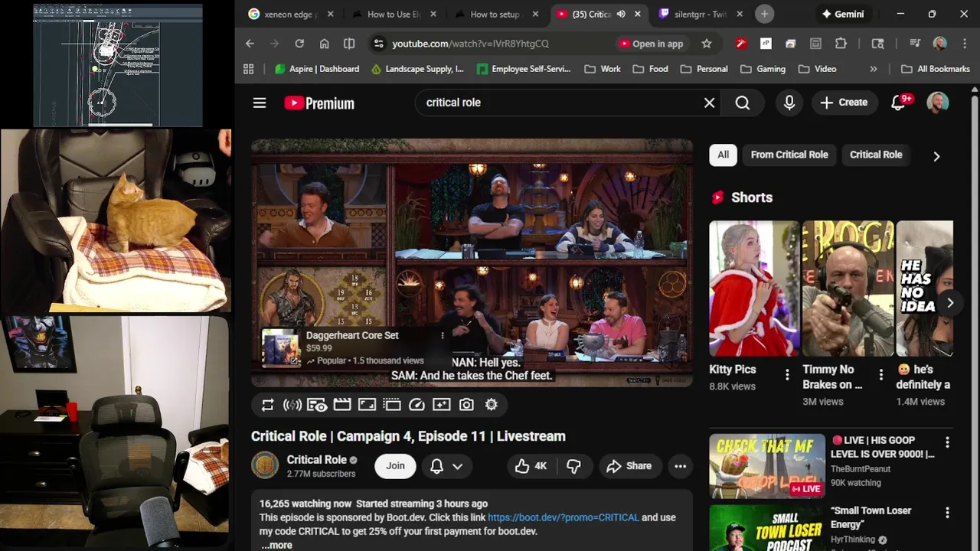The height and width of the screenshot is (551, 980).
Task: Open options for TheBurntPeanut live video
Action: (x=947, y=442)
